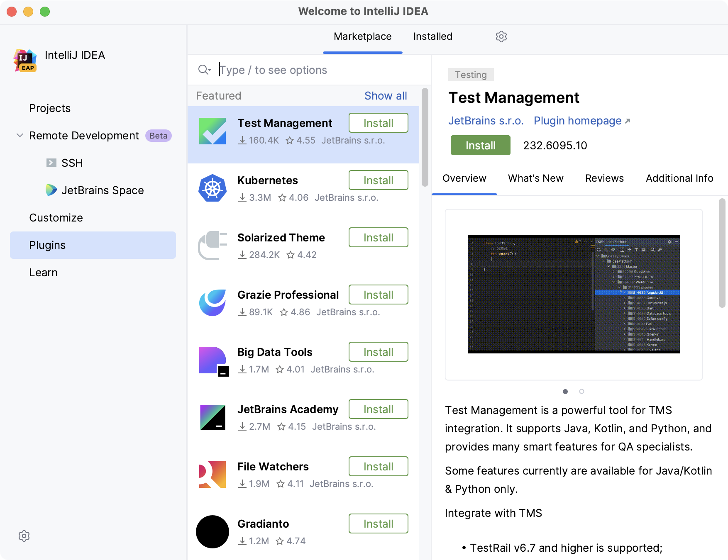The width and height of the screenshot is (728, 560).
Task: Open the Customize section
Action: point(56,218)
